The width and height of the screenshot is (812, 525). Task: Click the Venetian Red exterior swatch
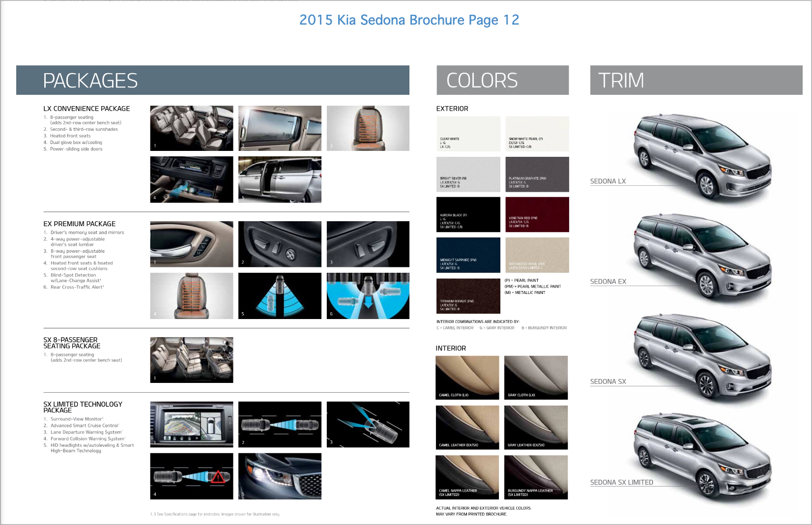click(537, 215)
